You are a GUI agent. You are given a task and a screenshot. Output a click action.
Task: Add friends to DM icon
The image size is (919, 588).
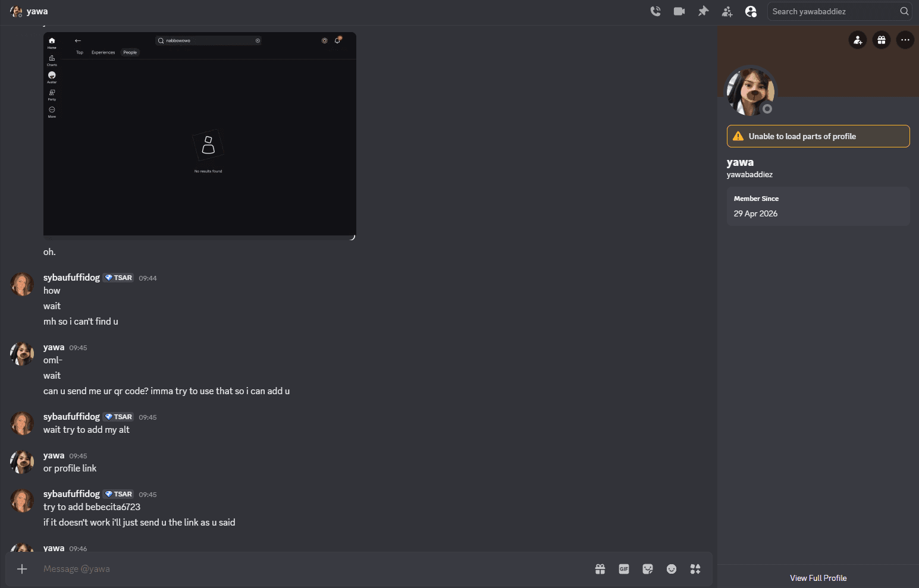(727, 11)
